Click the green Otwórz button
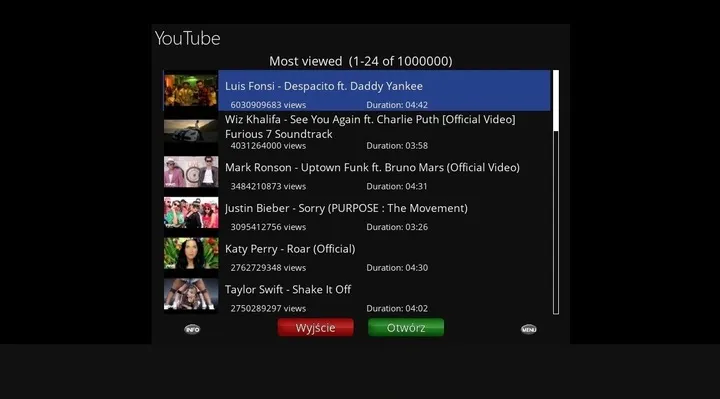Image resolution: width=720 pixels, height=399 pixels. pyautogui.click(x=406, y=327)
